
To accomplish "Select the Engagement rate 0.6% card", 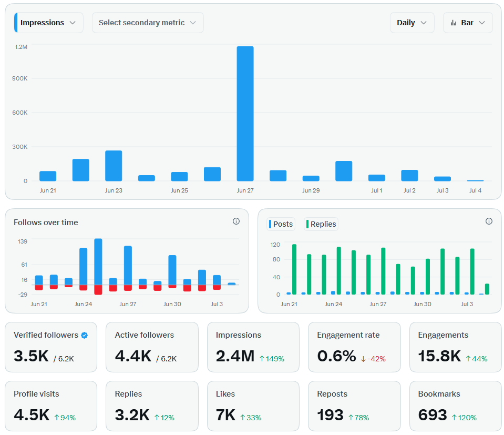I will coord(354,347).
